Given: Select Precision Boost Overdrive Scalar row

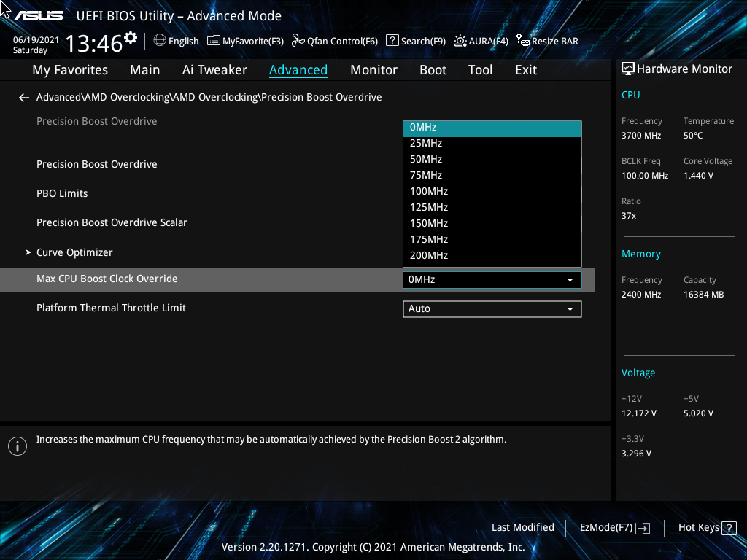Looking at the screenshot, I should point(112,222).
